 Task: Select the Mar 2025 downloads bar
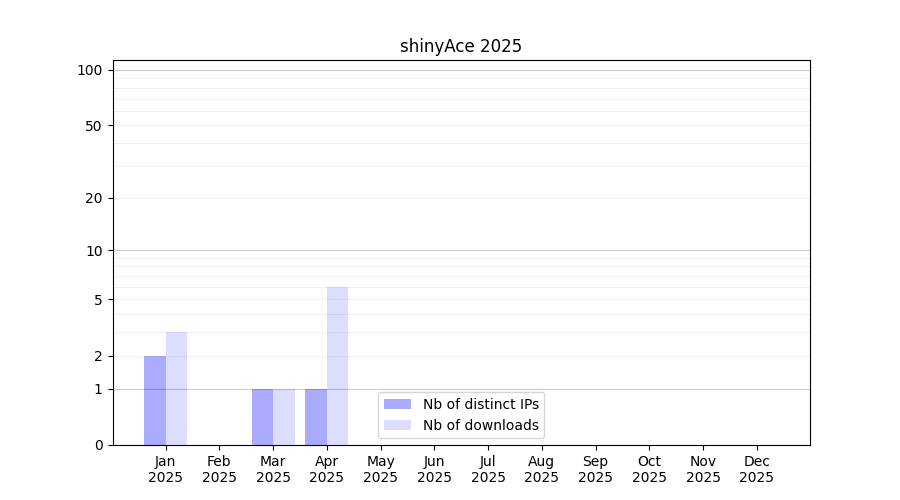[x=284, y=417]
